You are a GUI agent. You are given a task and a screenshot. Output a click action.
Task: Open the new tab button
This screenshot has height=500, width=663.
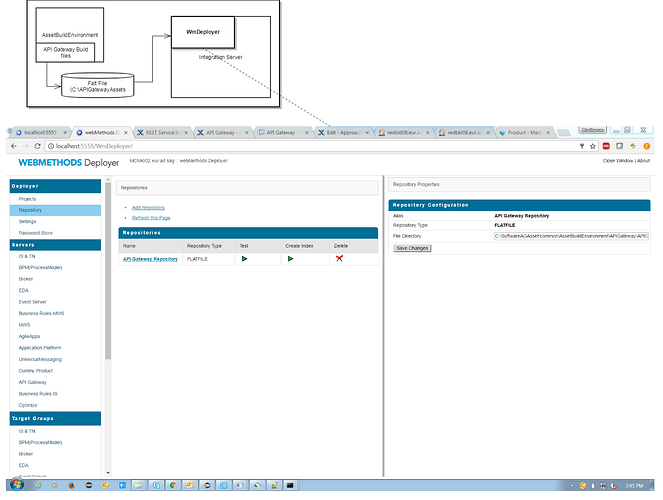tap(564, 133)
